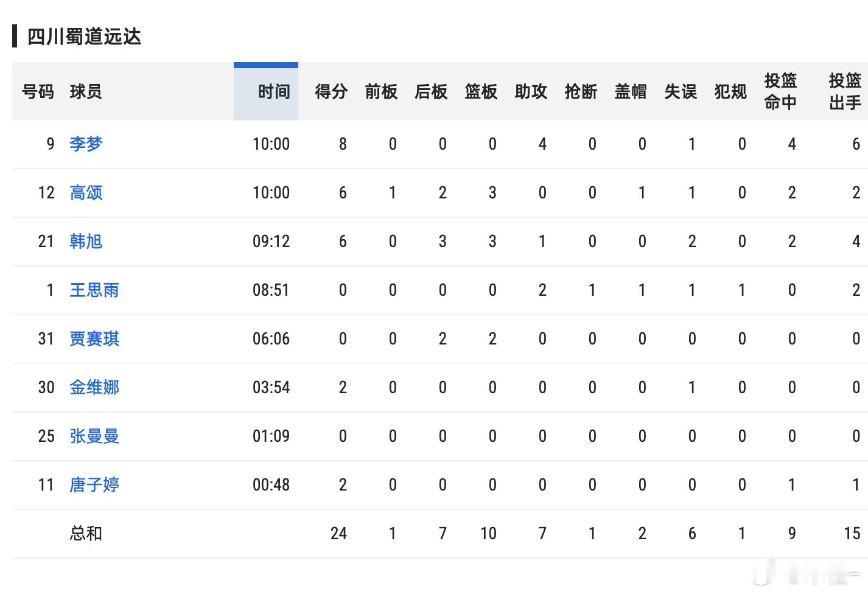Open player link 唐子婷
This screenshot has width=868, height=594.
pos(94,485)
